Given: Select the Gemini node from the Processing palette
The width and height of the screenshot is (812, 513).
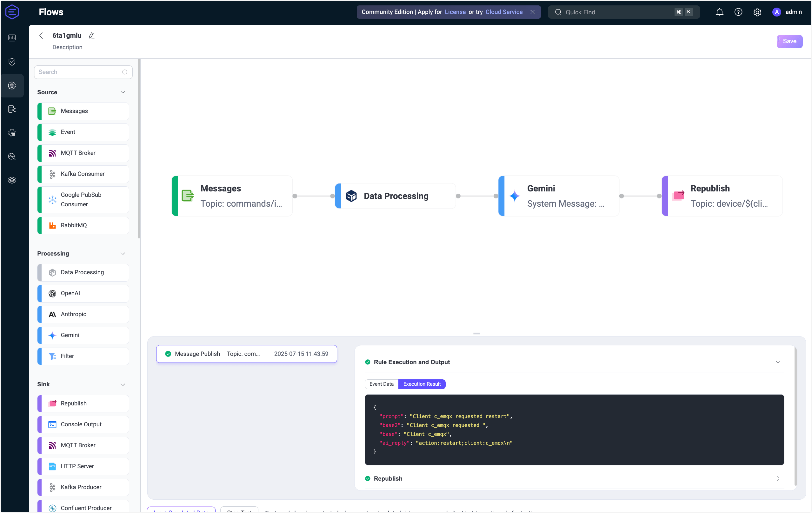Looking at the screenshot, I should tap(83, 335).
